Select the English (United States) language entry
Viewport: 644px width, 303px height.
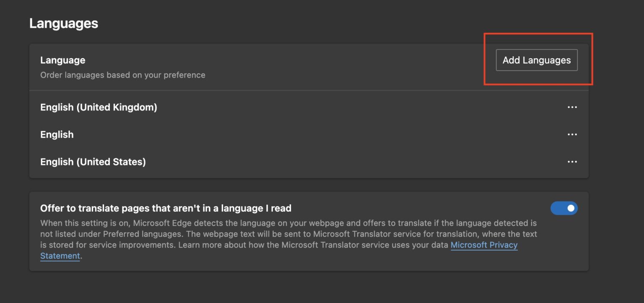(93, 162)
